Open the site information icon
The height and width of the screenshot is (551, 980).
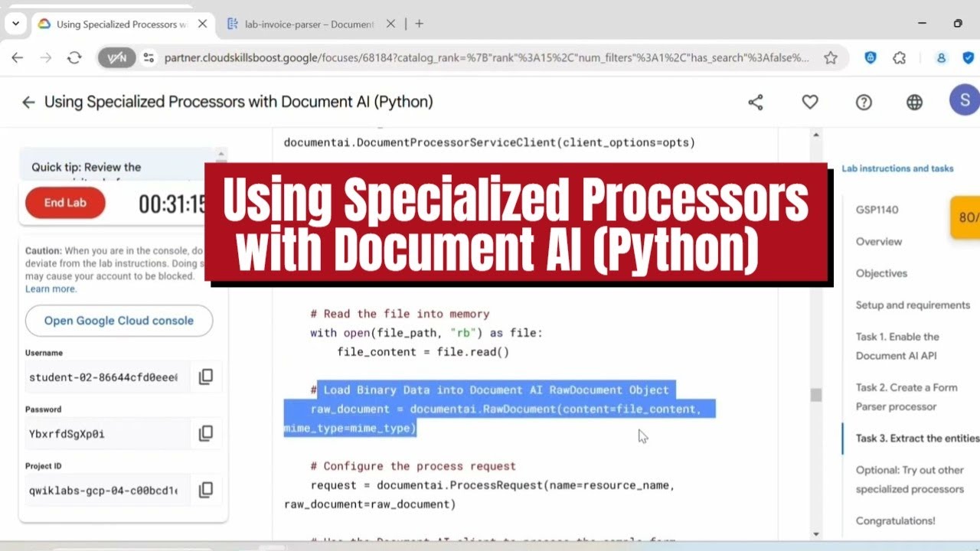click(x=149, y=57)
